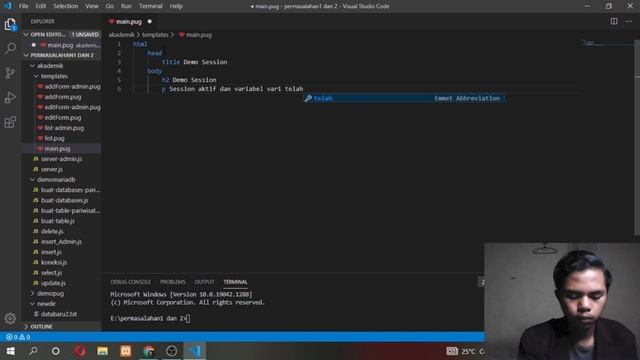Accept the 'telah' Emmet Abbreviation suggestion
The height and width of the screenshot is (360, 640).
click(404, 98)
